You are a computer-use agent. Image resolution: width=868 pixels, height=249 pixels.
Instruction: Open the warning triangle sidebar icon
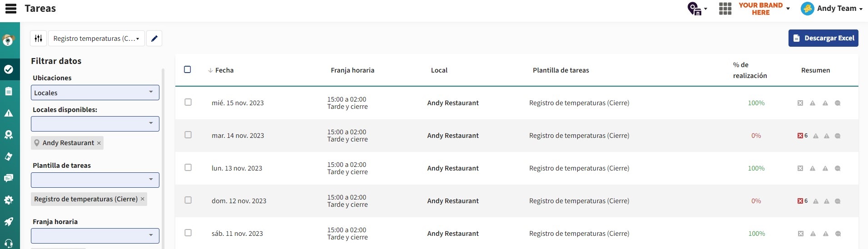click(9, 113)
